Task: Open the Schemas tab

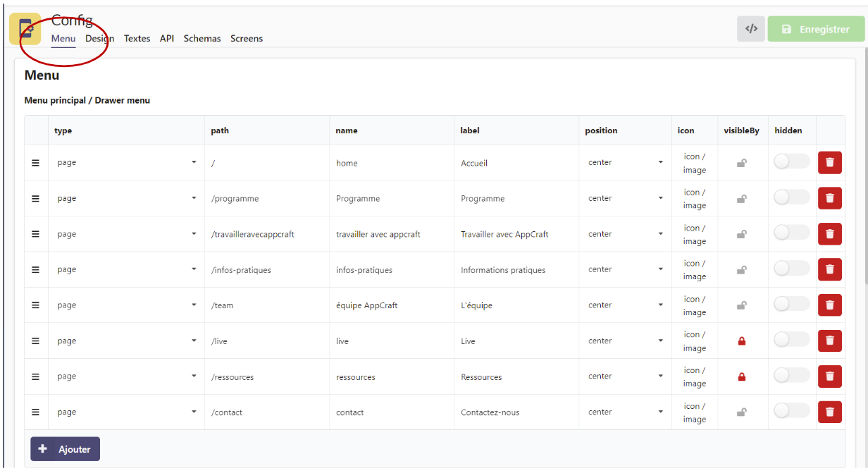Action: coord(202,39)
